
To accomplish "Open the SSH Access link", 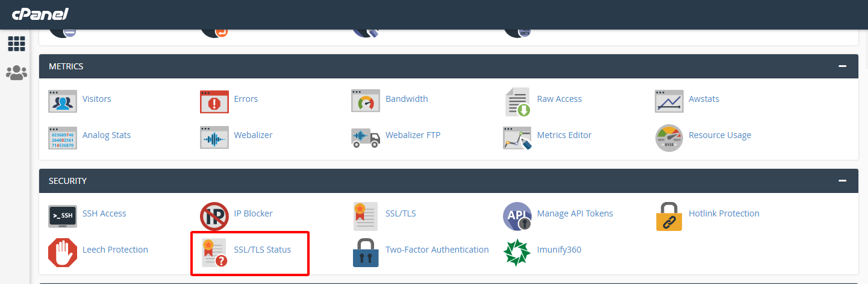I will pyautogui.click(x=104, y=213).
